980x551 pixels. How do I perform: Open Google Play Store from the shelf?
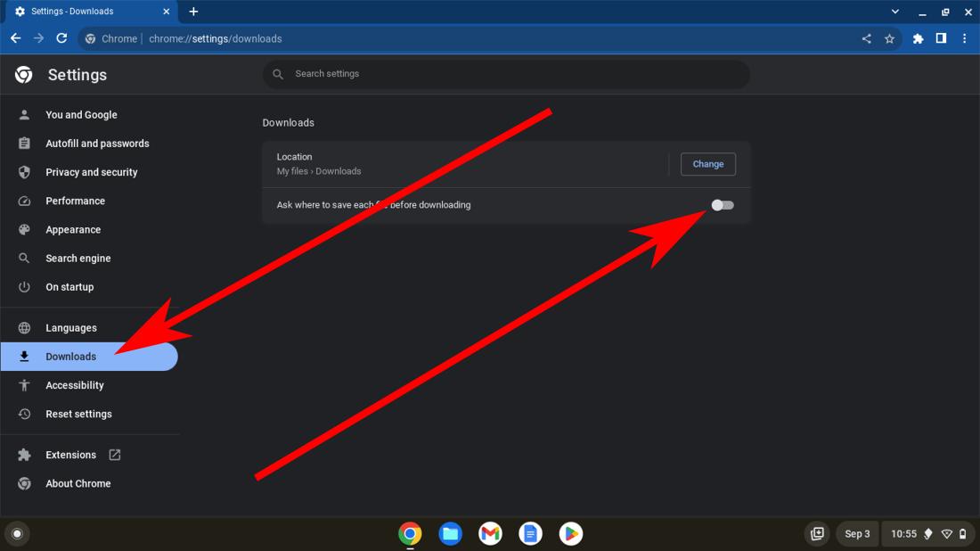pyautogui.click(x=571, y=533)
